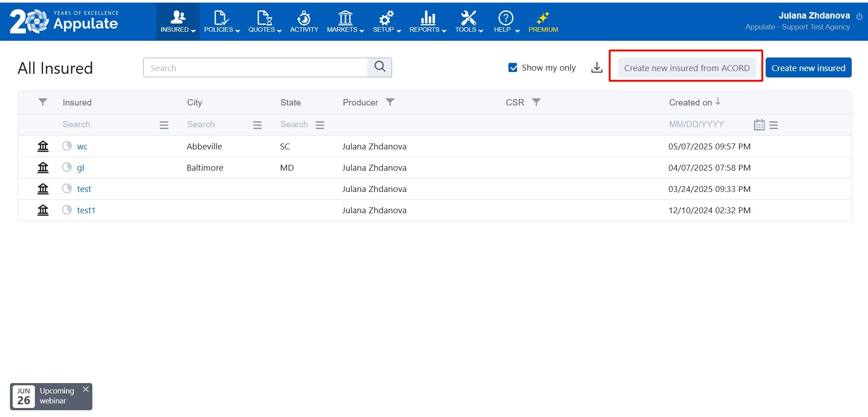Open the Activity page icon
The image size is (868, 417).
coord(304,18)
